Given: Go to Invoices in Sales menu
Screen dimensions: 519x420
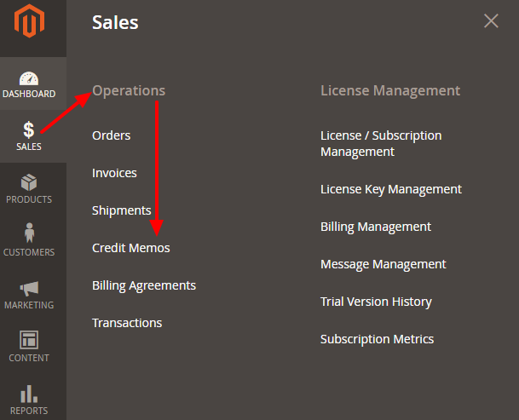Looking at the screenshot, I should 115,173.
